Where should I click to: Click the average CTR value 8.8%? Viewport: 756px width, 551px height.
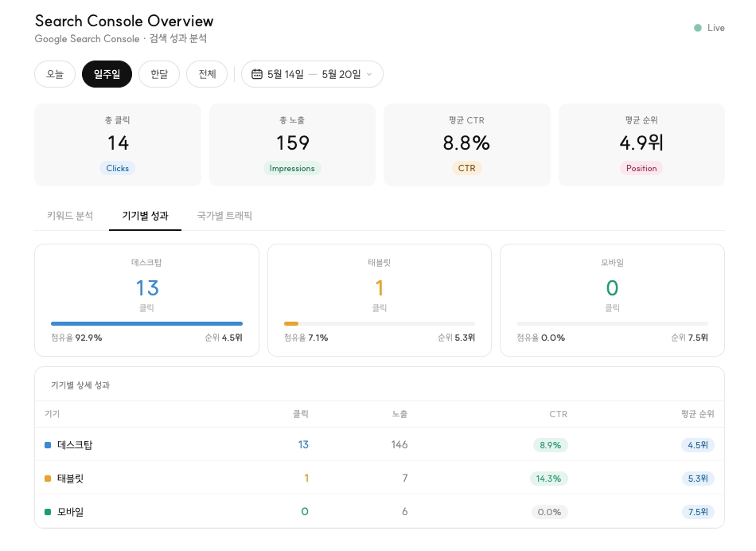(466, 143)
